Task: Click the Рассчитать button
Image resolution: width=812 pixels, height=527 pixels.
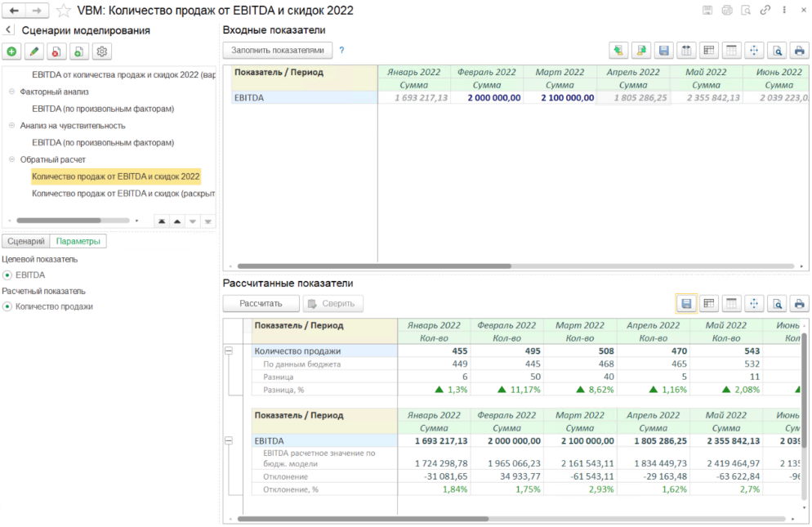Action: click(261, 304)
